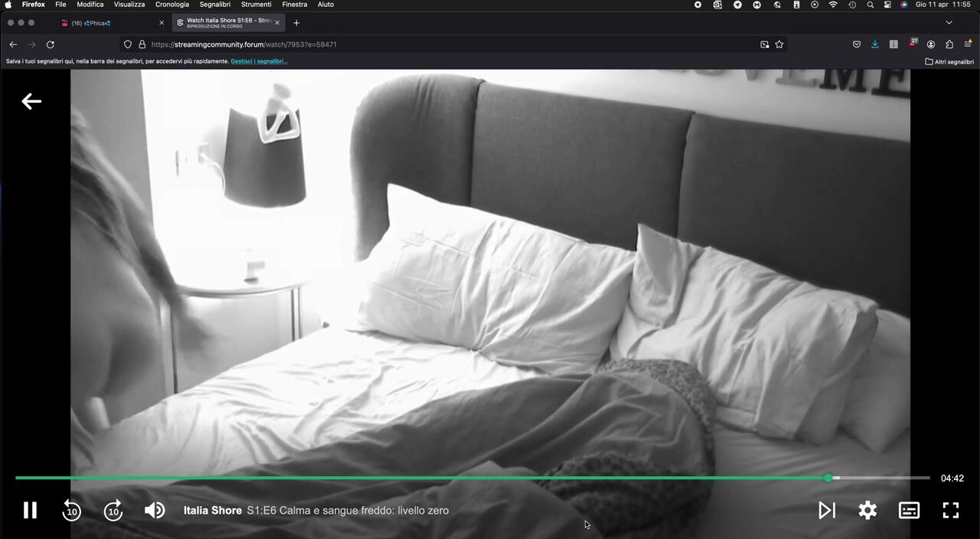The height and width of the screenshot is (539, 980).
Task: Click the screen recording stop icon
Action: 697,5
